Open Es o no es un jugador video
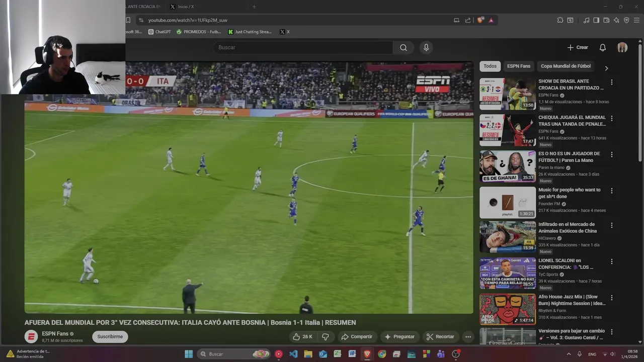Screen dimensions: 644x362 [508, 166]
